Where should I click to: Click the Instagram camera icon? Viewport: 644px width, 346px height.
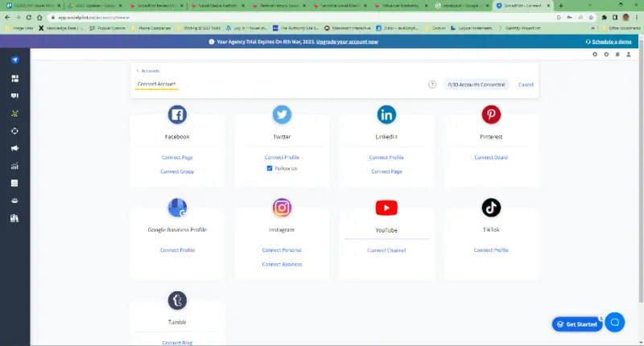point(282,208)
